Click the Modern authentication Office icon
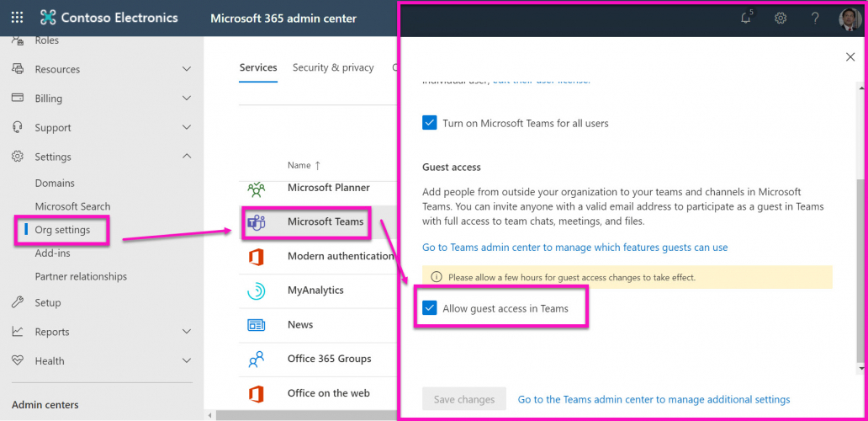 (x=256, y=257)
